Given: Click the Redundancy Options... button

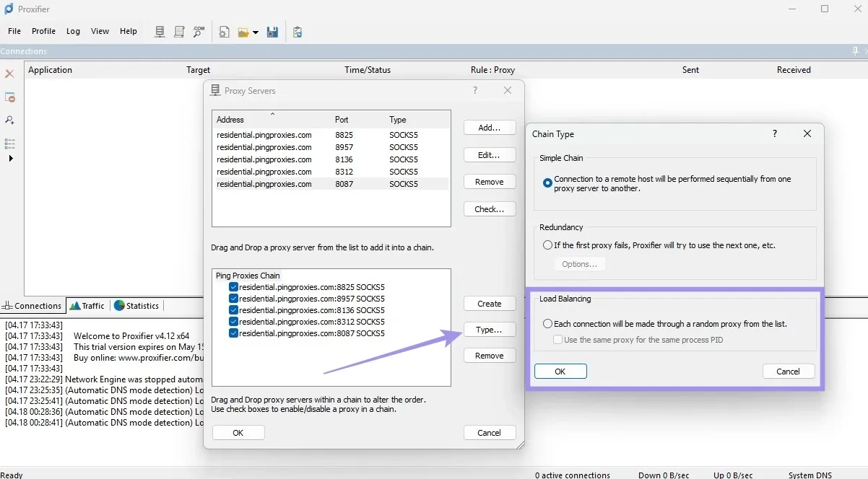Looking at the screenshot, I should (580, 264).
